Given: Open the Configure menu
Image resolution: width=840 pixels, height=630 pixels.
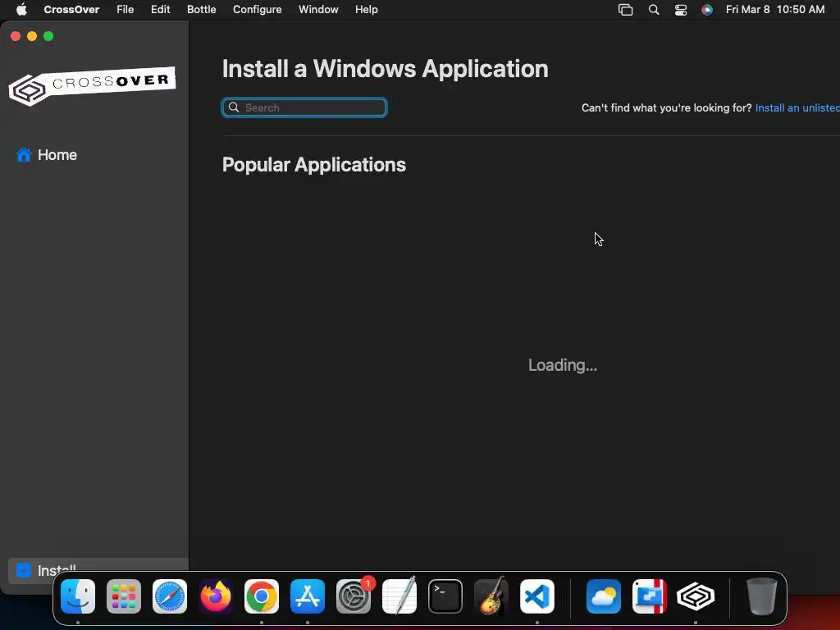Looking at the screenshot, I should pos(257,10).
